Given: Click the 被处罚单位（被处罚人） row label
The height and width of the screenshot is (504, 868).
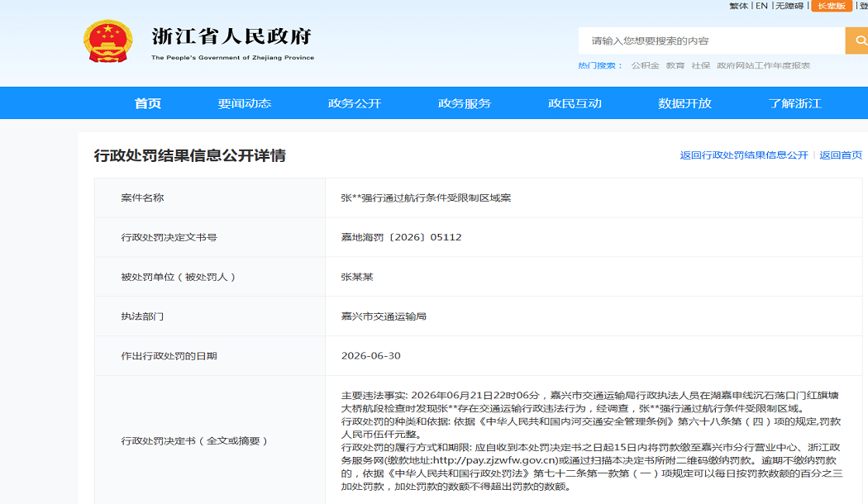Looking at the screenshot, I should click(x=179, y=277).
